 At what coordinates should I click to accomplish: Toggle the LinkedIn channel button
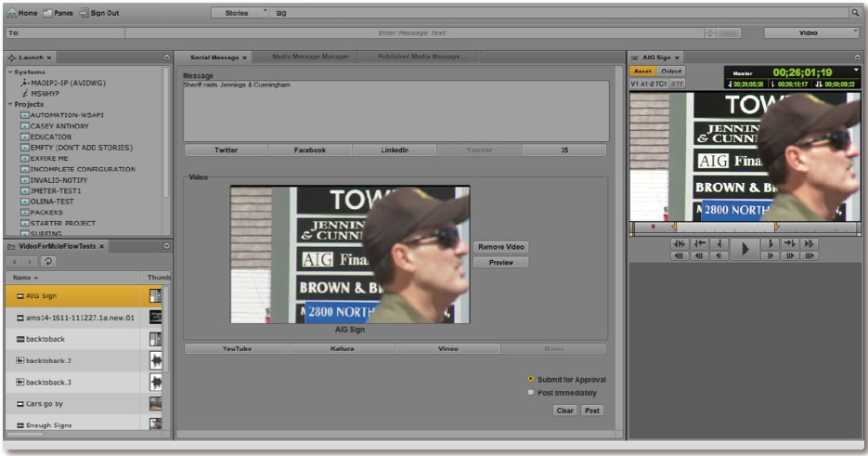pyautogui.click(x=395, y=150)
